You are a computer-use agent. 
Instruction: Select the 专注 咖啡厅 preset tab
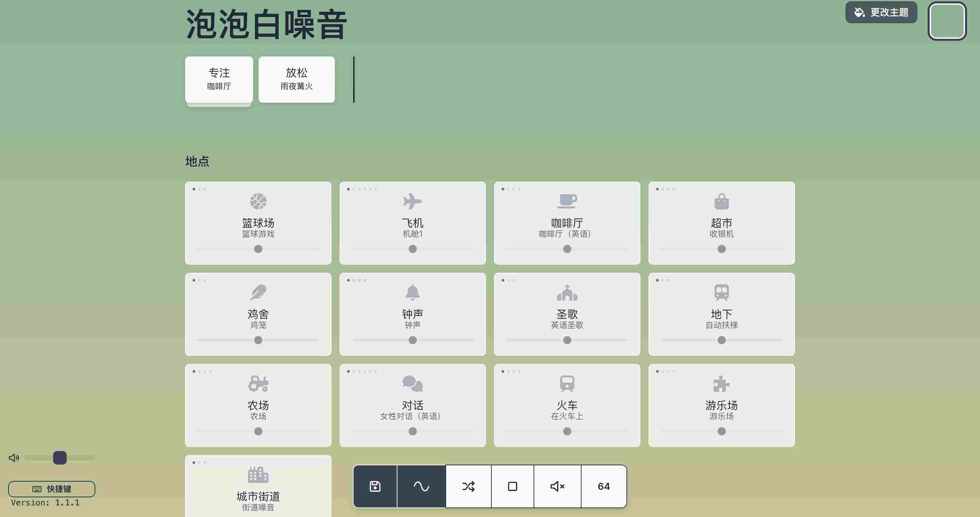coord(219,80)
